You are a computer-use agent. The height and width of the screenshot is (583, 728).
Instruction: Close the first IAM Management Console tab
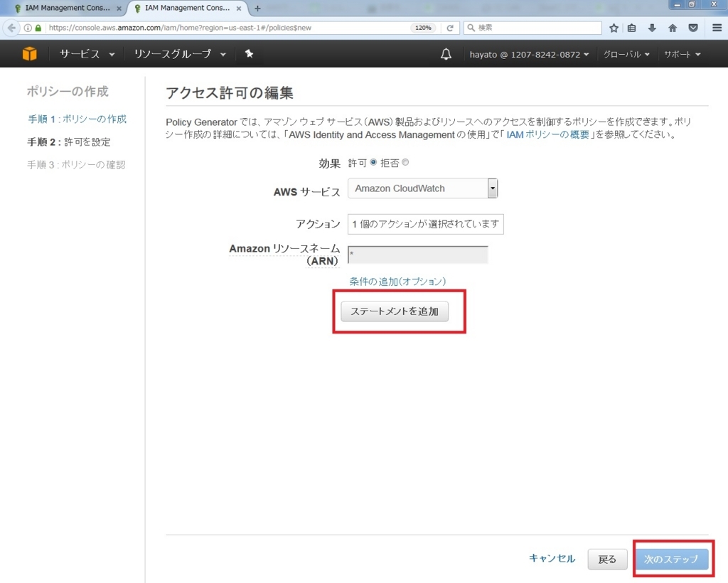(x=119, y=9)
